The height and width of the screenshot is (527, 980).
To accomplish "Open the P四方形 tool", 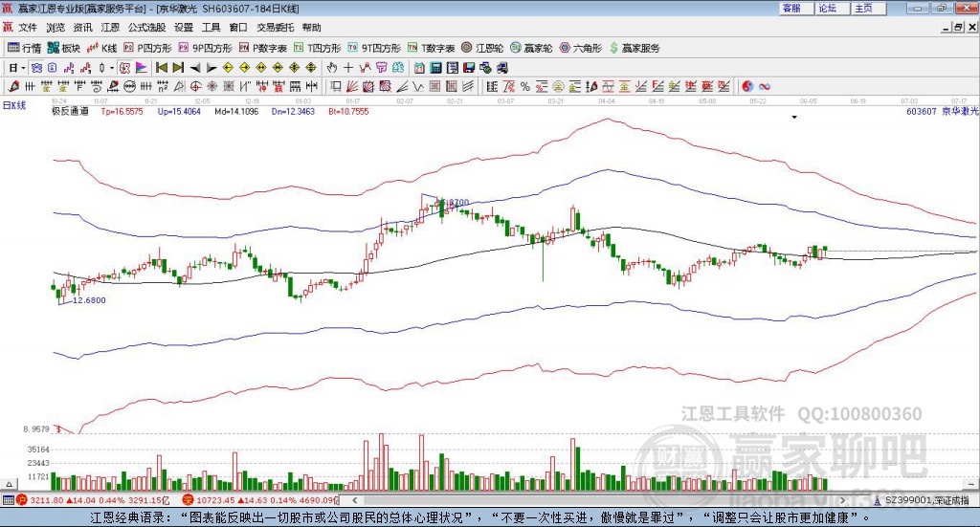I will point(147,48).
